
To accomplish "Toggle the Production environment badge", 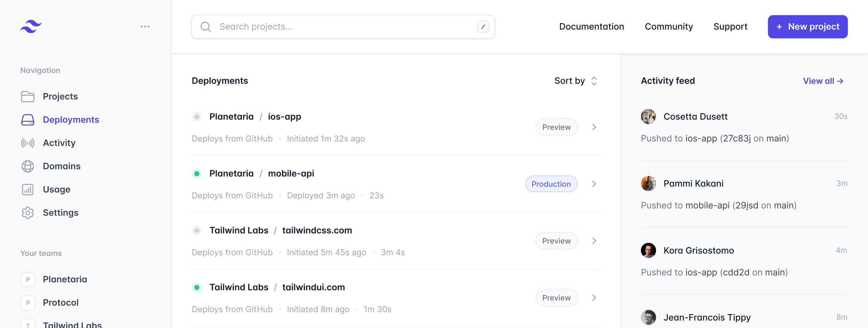I will (551, 184).
